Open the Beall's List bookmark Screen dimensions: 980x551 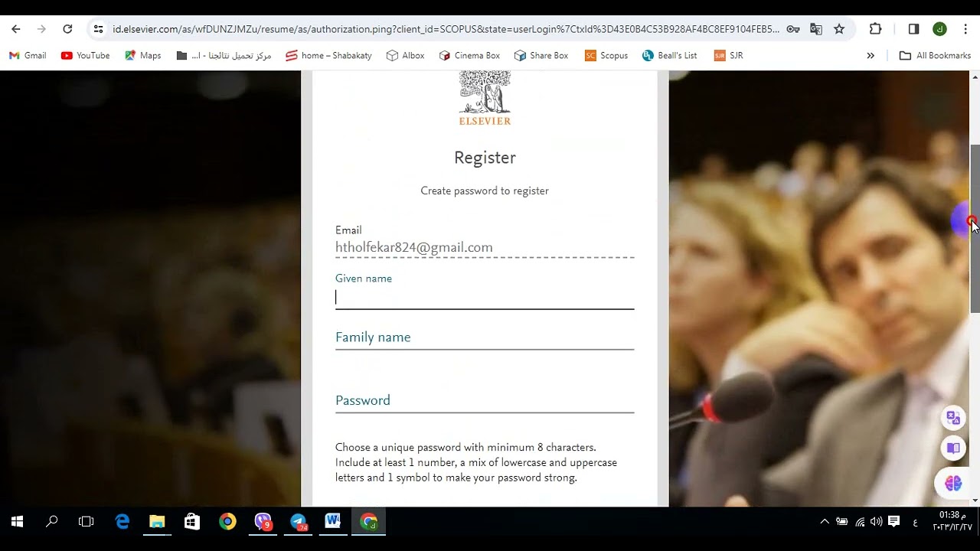tap(670, 55)
